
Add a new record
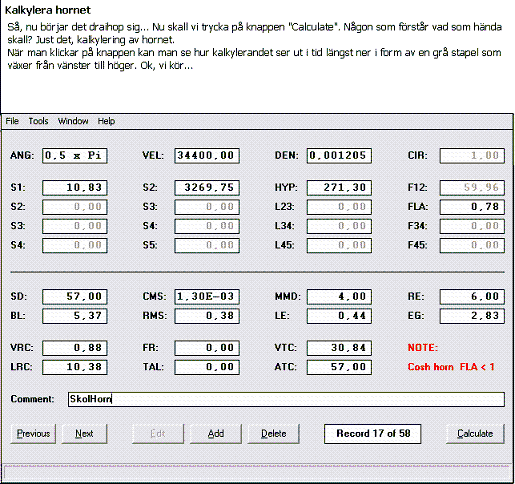216,434
